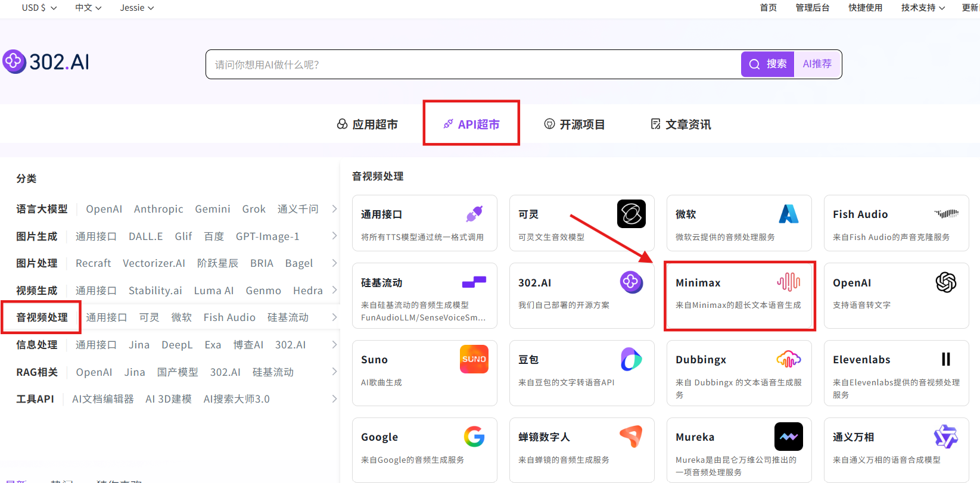This screenshot has width=980, height=483.
Task: Click the magnifier icon in search button
Action: pos(754,64)
